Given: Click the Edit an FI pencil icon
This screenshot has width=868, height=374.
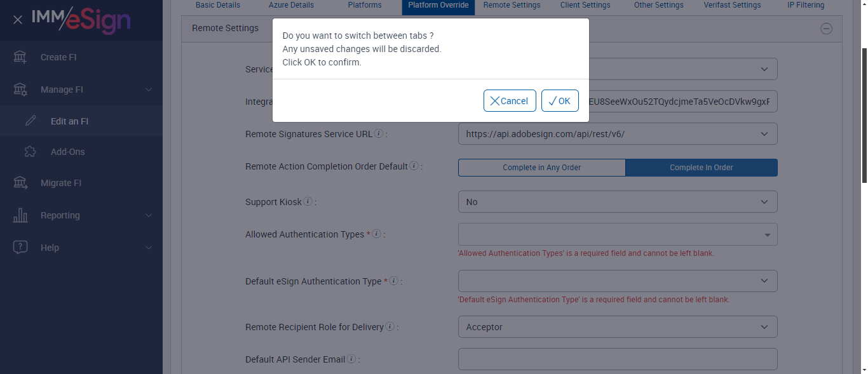Looking at the screenshot, I should pyautogui.click(x=31, y=121).
